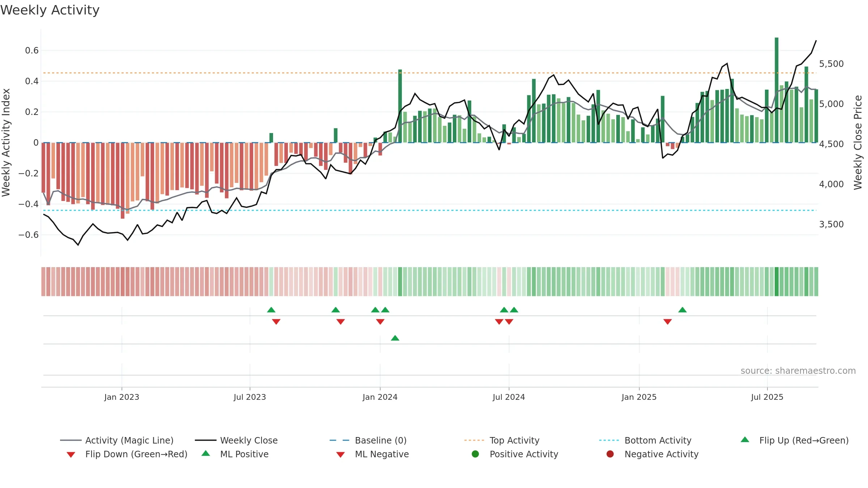Click the Jul 2023 x-axis label
Image resolution: width=868 pixels, height=488 pixels.
pyautogui.click(x=250, y=397)
